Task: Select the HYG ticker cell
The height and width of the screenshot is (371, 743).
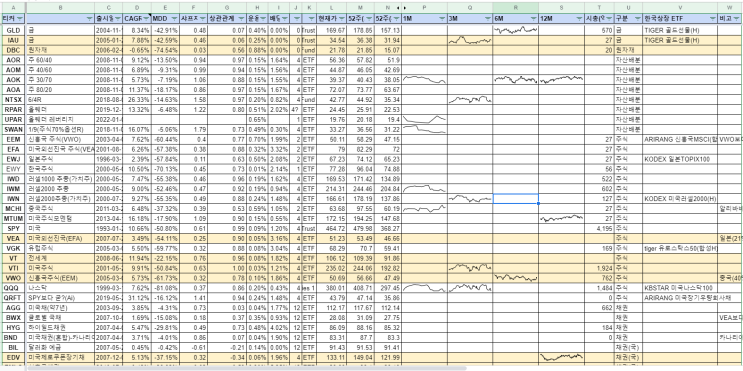Action: point(13,327)
